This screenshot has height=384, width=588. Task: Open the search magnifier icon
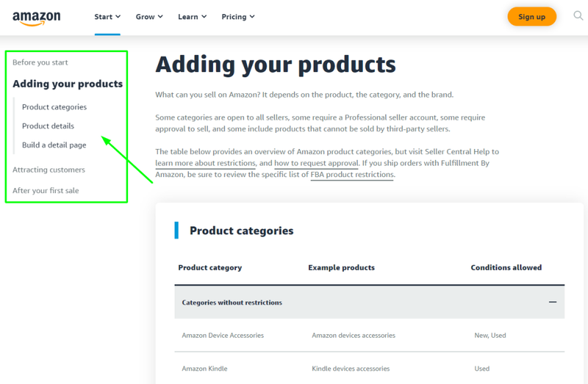coord(578,15)
